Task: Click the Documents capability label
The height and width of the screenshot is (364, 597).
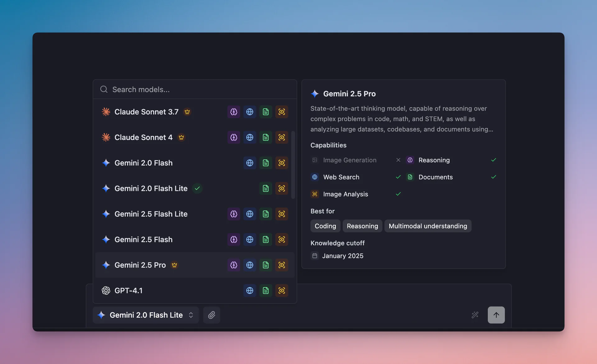Action: tap(436, 177)
